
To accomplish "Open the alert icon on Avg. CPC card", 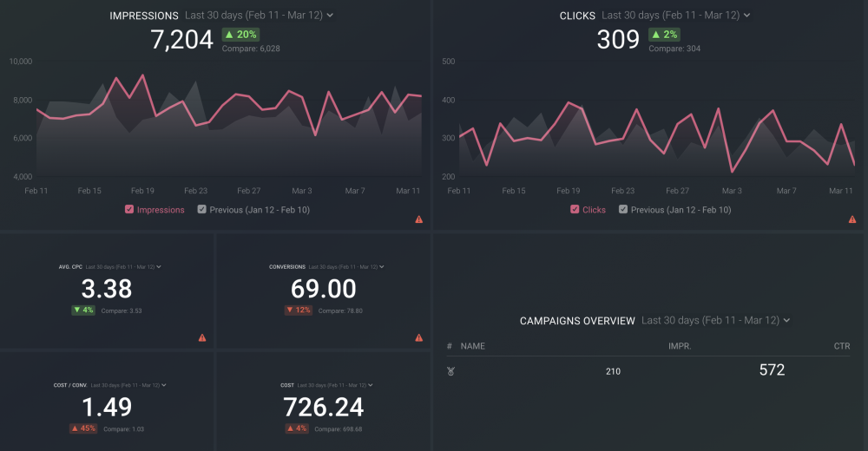I will (x=202, y=337).
